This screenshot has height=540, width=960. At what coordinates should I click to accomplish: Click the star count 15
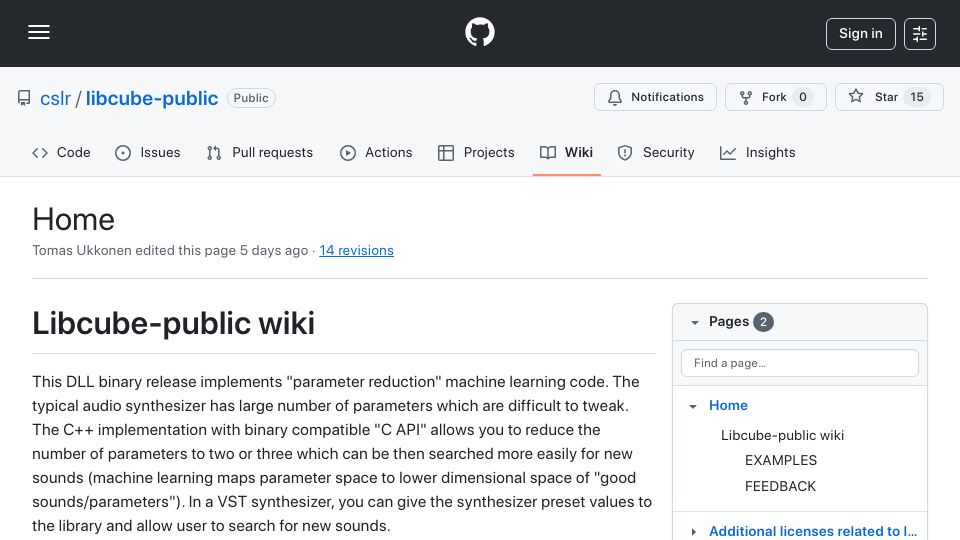click(917, 97)
